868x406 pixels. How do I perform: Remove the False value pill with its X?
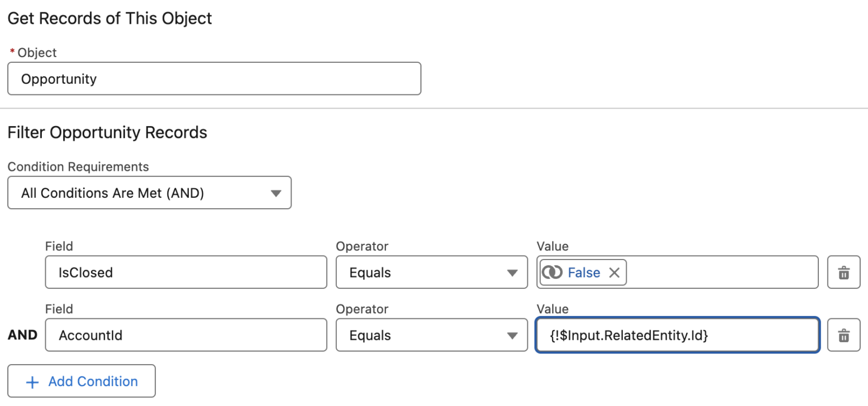coord(614,272)
